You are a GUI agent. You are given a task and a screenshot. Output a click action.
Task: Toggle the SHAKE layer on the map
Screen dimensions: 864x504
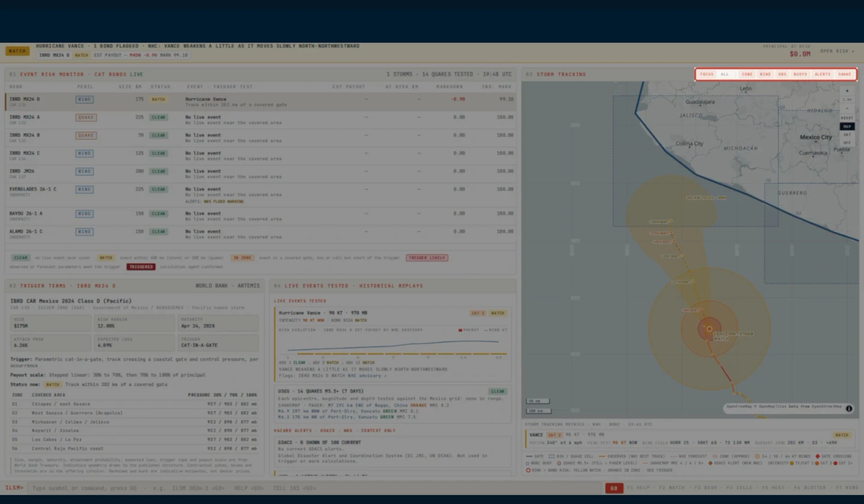click(844, 74)
